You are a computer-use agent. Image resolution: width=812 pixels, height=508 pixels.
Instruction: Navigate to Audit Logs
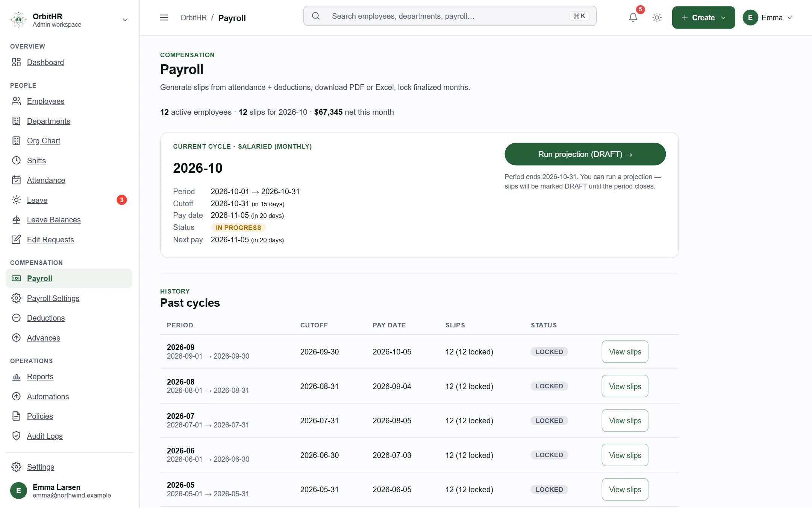45,436
